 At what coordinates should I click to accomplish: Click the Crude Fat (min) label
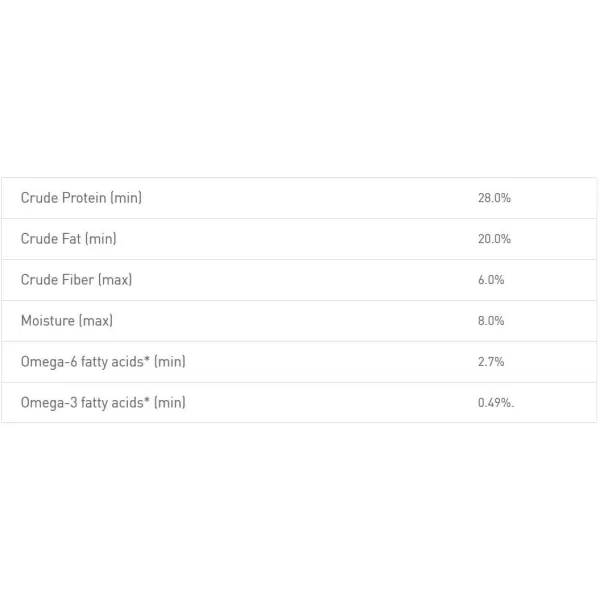pyautogui.click(x=68, y=239)
